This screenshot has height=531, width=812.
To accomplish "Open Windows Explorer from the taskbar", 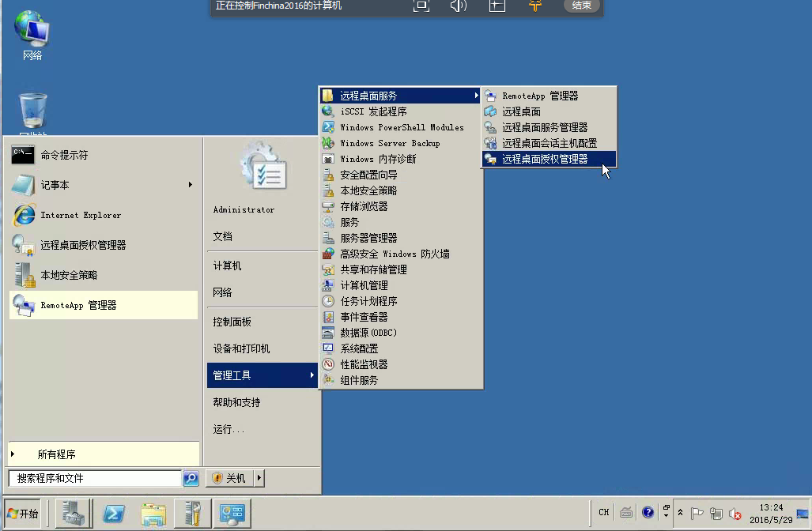I will pyautogui.click(x=153, y=514).
